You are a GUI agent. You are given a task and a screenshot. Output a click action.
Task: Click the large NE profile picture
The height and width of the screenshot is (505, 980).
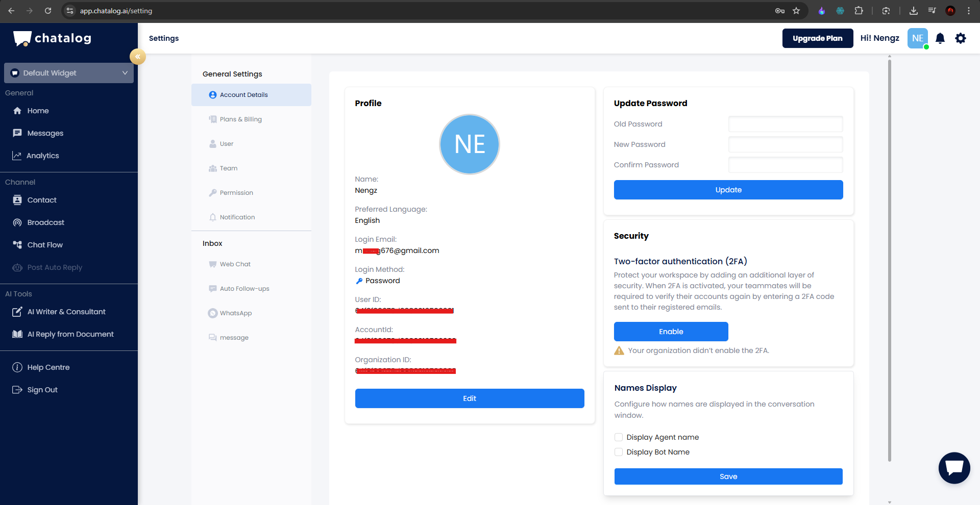coord(470,144)
